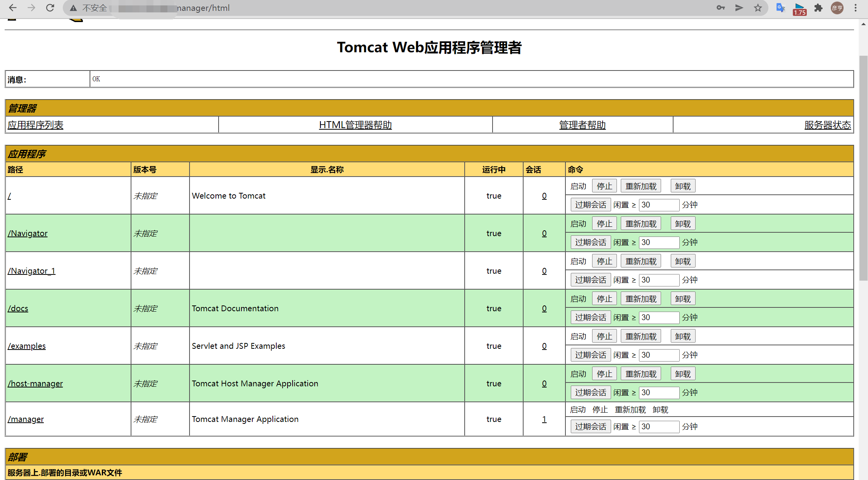Image resolution: width=868 pixels, height=480 pixels.
Task: Open Google Translate extension icon
Action: click(x=781, y=8)
